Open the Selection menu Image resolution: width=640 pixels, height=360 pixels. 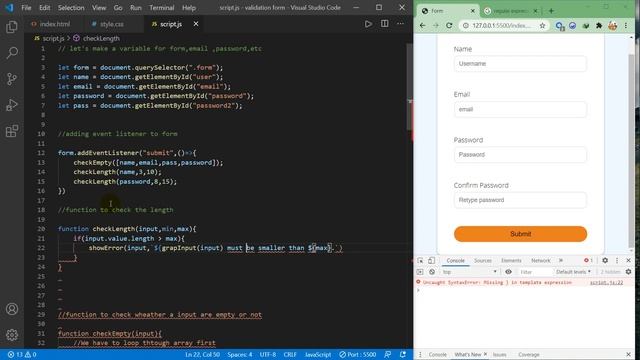(71, 8)
